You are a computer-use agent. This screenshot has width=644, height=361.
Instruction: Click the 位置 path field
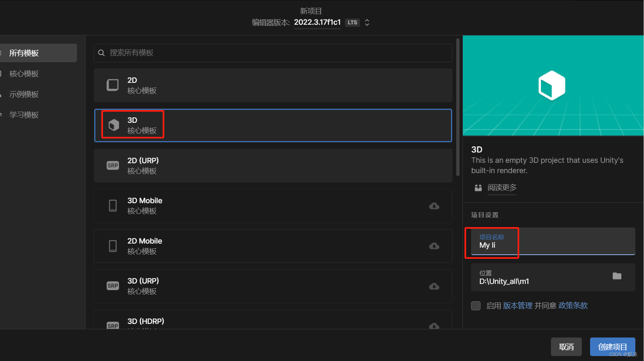[x=553, y=277]
